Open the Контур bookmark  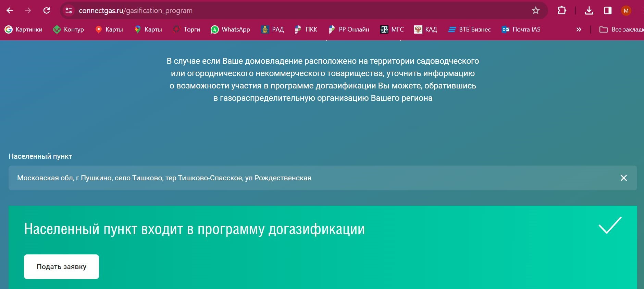(x=69, y=29)
